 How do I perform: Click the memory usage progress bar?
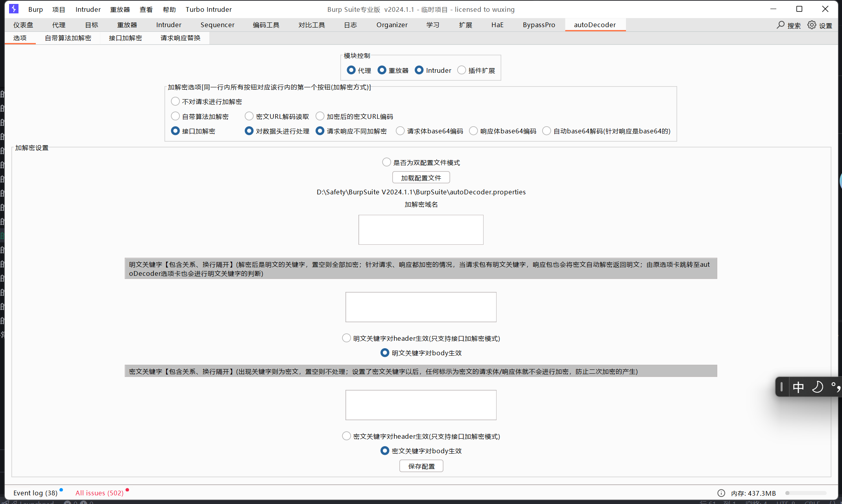(806, 493)
